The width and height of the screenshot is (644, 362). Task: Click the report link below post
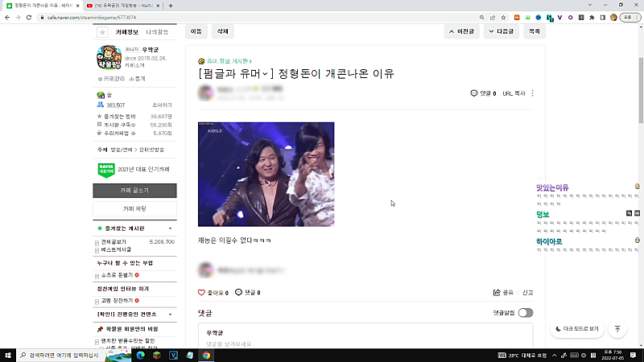pyautogui.click(x=528, y=293)
